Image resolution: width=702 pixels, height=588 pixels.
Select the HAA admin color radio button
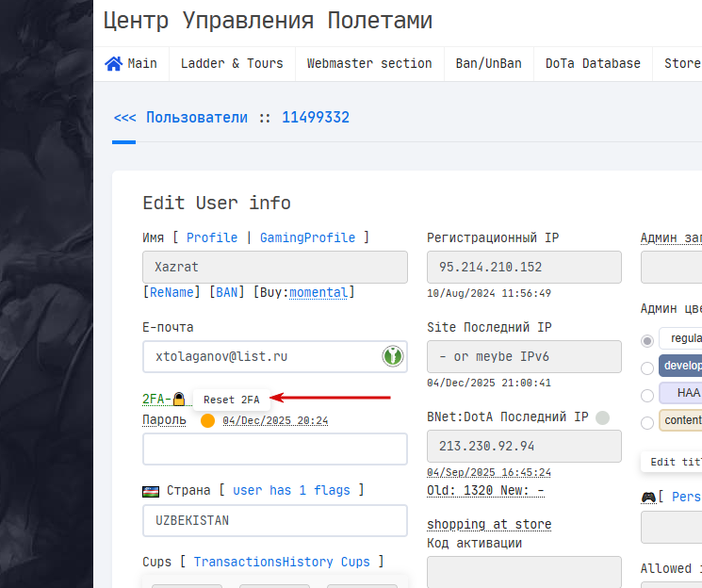tap(647, 396)
